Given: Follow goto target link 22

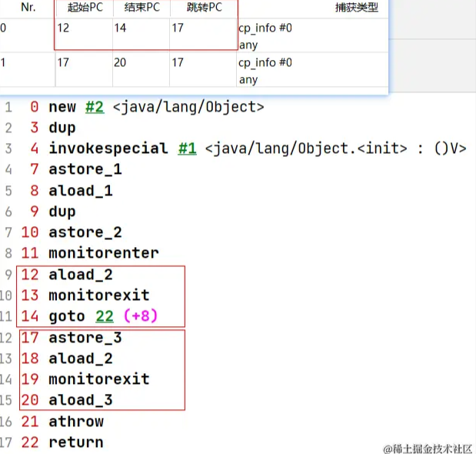Looking at the screenshot, I should (x=105, y=316).
